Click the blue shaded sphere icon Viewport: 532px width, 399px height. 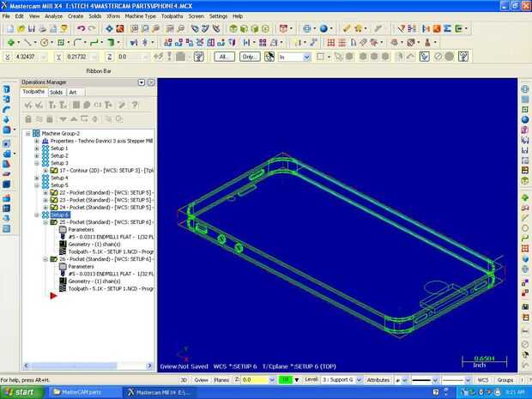pyautogui.click(x=323, y=29)
